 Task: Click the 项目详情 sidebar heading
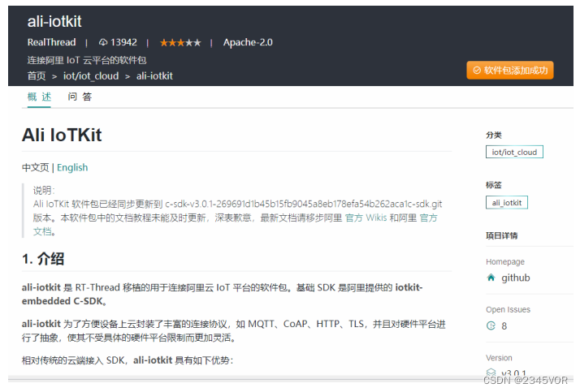tap(501, 235)
